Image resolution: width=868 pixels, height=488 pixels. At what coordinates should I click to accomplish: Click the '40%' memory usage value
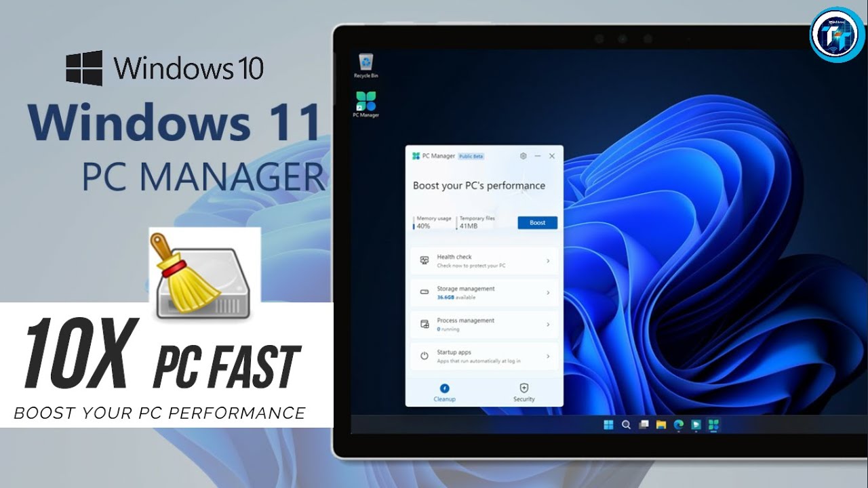click(423, 226)
